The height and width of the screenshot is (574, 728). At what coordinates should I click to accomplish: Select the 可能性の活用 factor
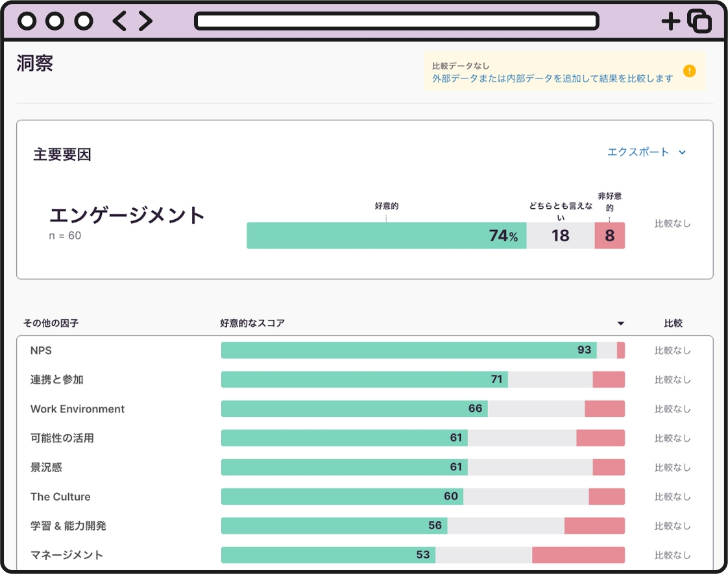(x=62, y=438)
